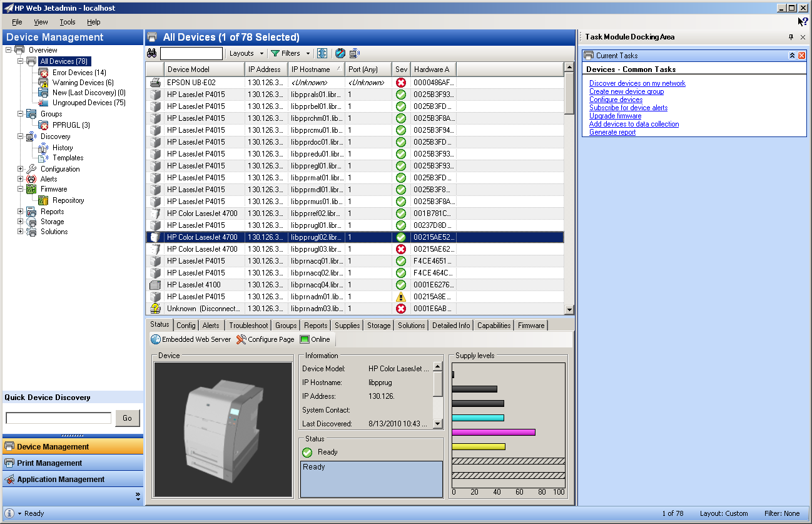The width and height of the screenshot is (812, 524).
Task: Click the globe refresh icon in toolbar
Action: [x=340, y=53]
